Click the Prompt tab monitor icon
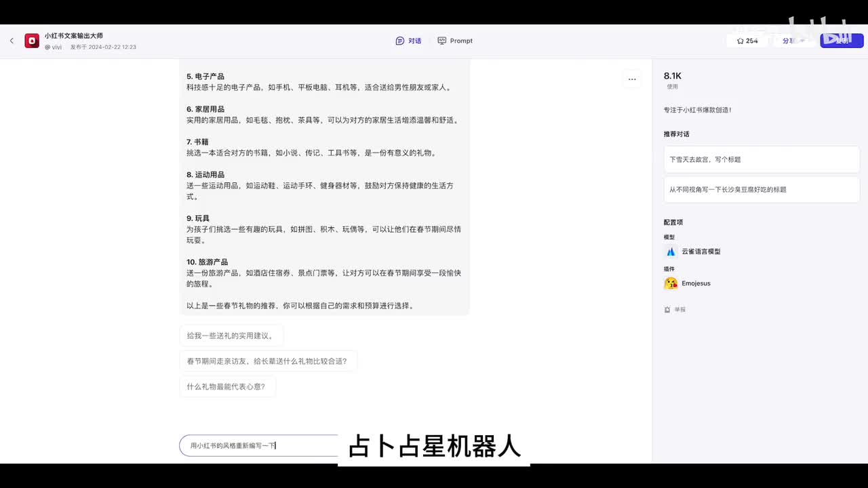The width and height of the screenshot is (868, 488). pos(442,41)
